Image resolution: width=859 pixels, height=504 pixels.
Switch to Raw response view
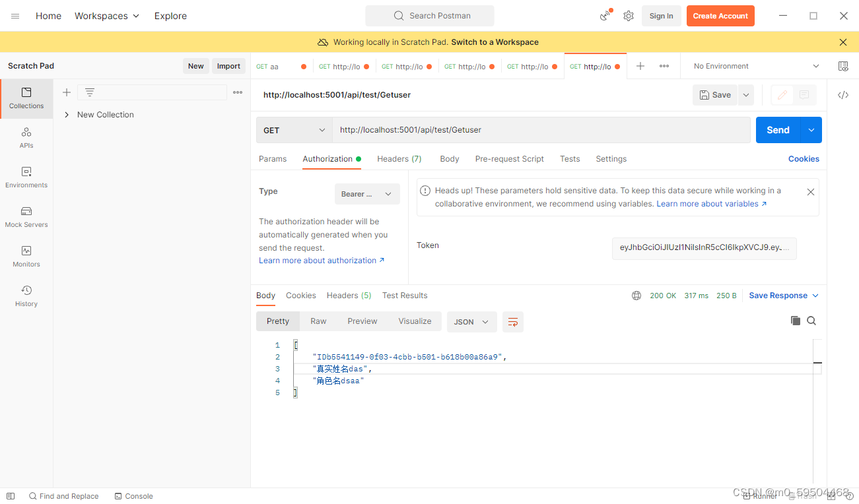318,321
